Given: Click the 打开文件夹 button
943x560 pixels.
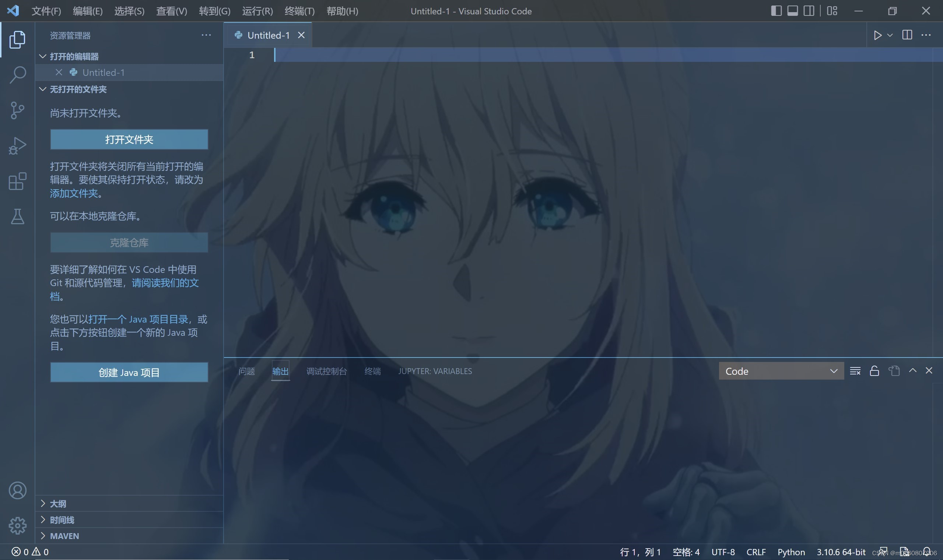Looking at the screenshot, I should (x=129, y=139).
